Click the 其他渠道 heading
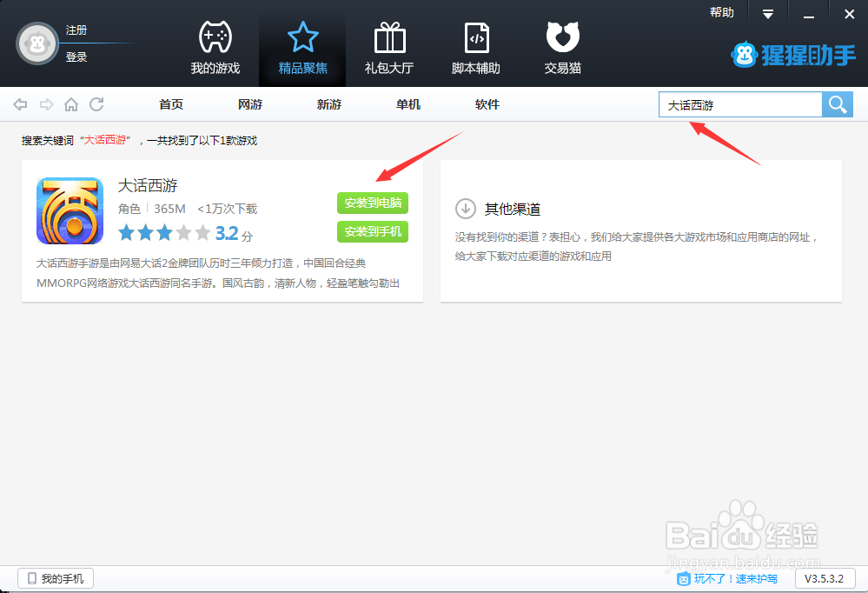Viewport: 868px width, 593px height. (x=513, y=209)
